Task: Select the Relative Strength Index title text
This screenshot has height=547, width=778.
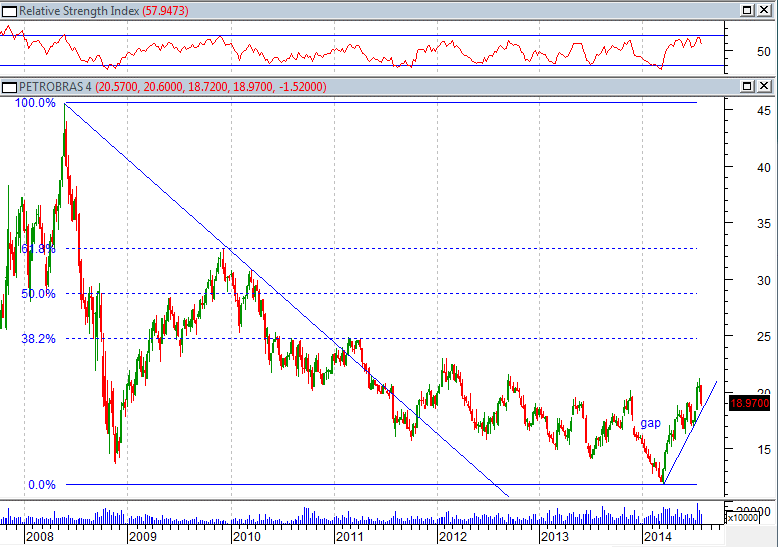Action: coord(79,11)
